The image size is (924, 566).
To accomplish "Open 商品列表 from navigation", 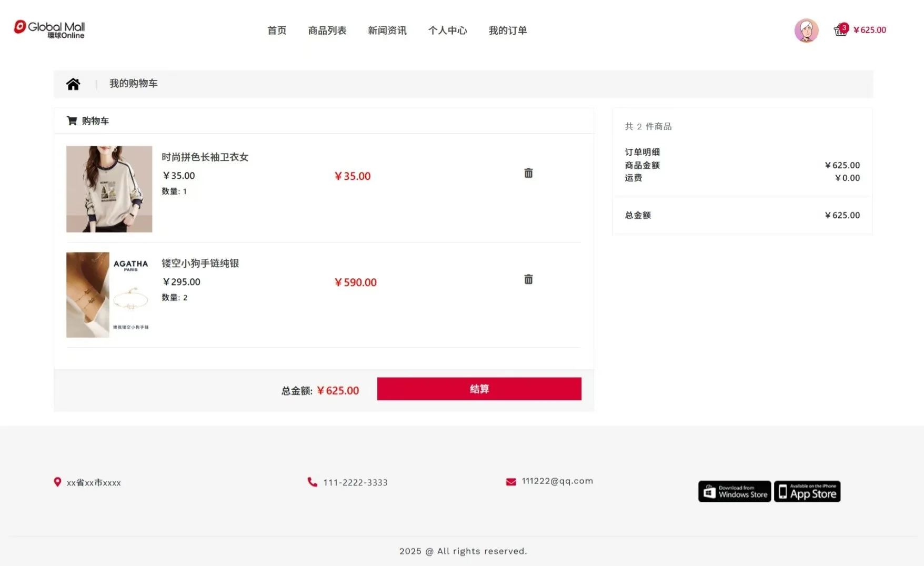I will [327, 31].
